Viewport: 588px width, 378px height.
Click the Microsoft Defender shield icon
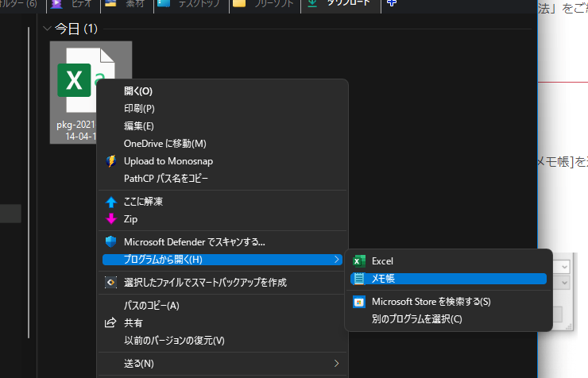111,242
